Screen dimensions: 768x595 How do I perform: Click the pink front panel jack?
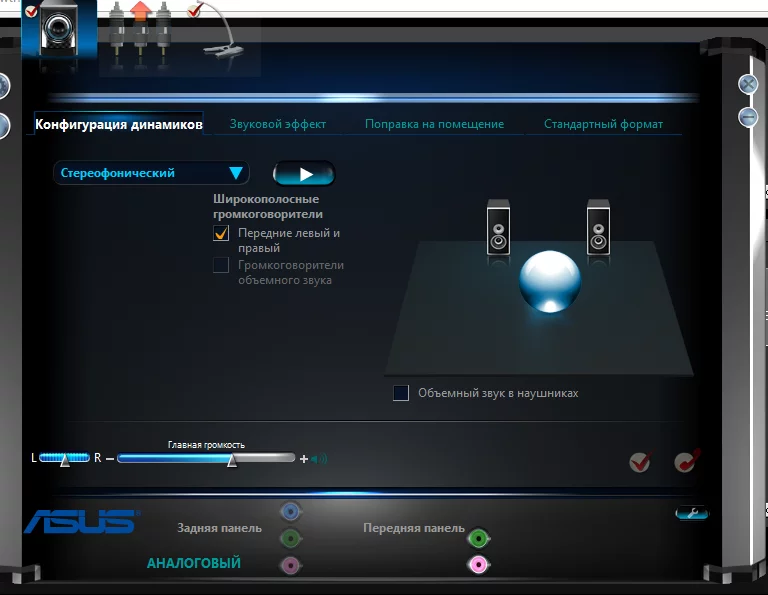[479, 565]
